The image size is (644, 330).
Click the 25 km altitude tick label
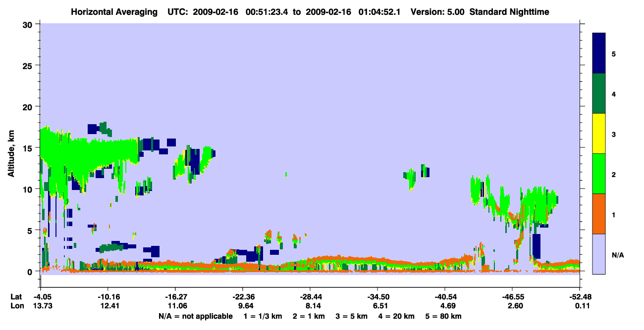[28, 66]
